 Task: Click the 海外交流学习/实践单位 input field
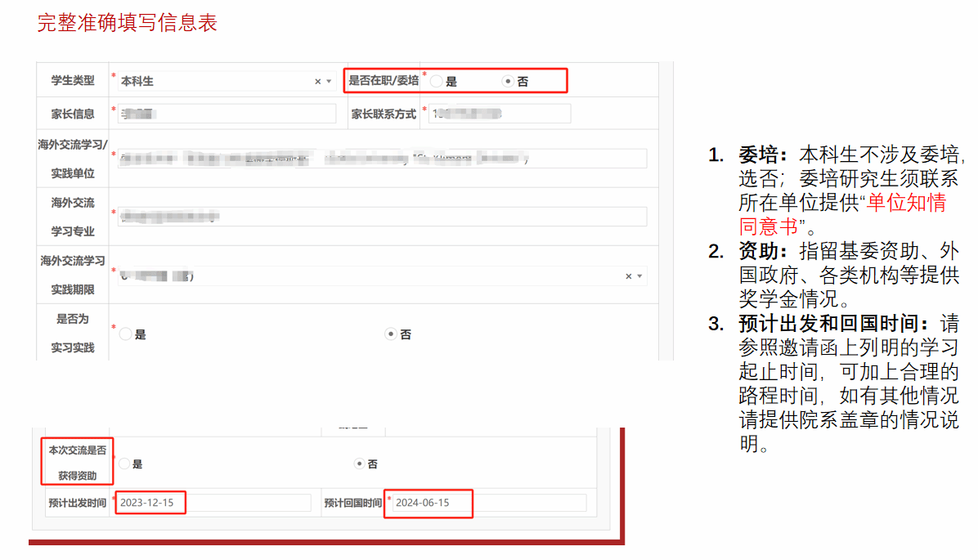point(382,159)
